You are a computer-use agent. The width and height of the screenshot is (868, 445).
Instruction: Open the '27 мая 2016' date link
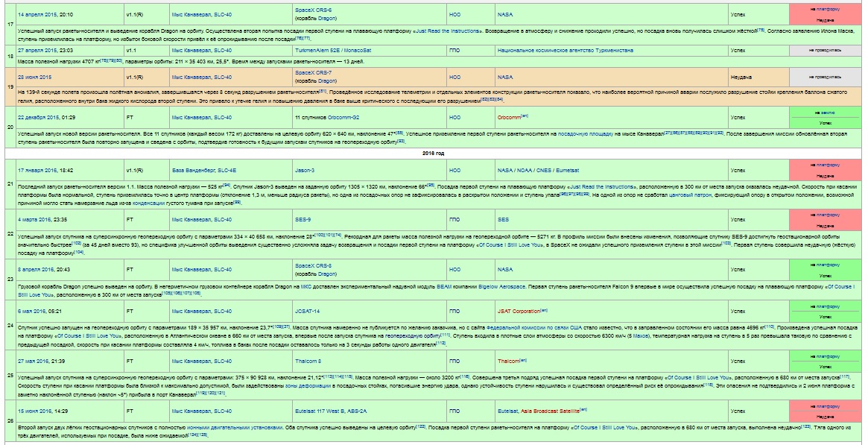pyautogui.click(x=34, y=362)
